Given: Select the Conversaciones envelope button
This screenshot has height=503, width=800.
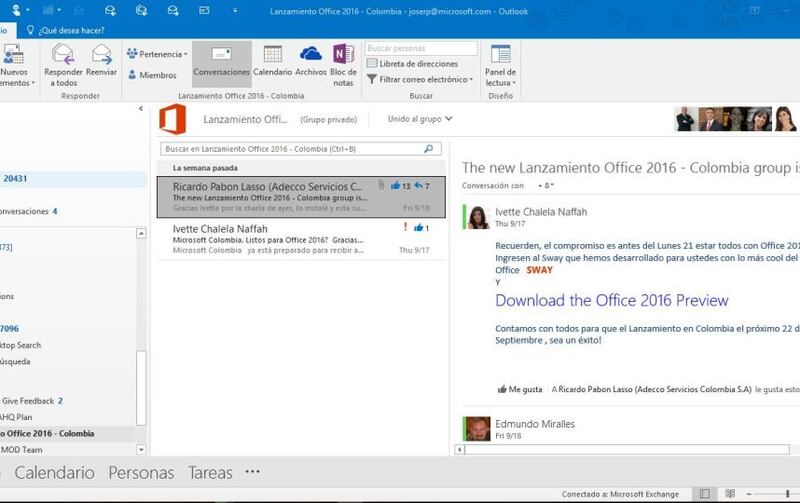Looking at the screenshot, I should click(x=221, y=63).
